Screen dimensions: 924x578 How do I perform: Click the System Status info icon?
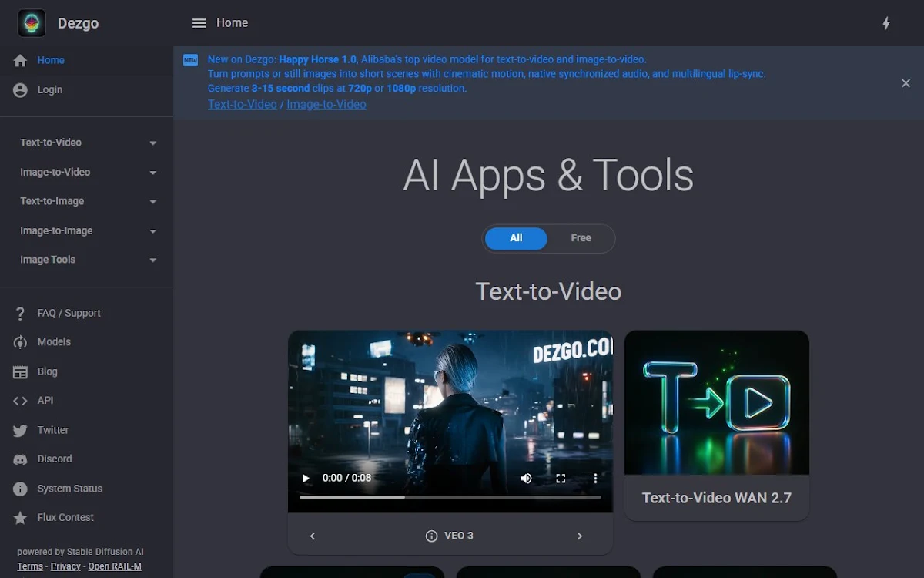[x=21, y=489]
